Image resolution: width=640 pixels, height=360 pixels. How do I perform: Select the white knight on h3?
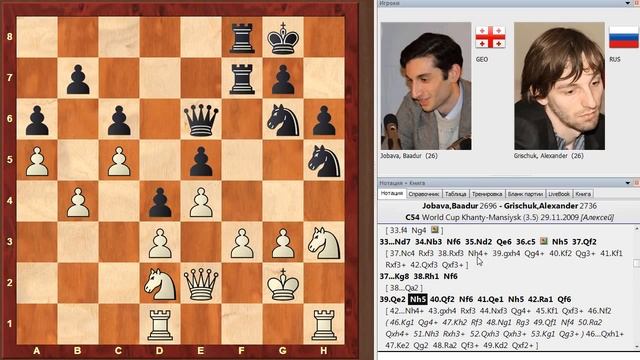tap(324, 242)
